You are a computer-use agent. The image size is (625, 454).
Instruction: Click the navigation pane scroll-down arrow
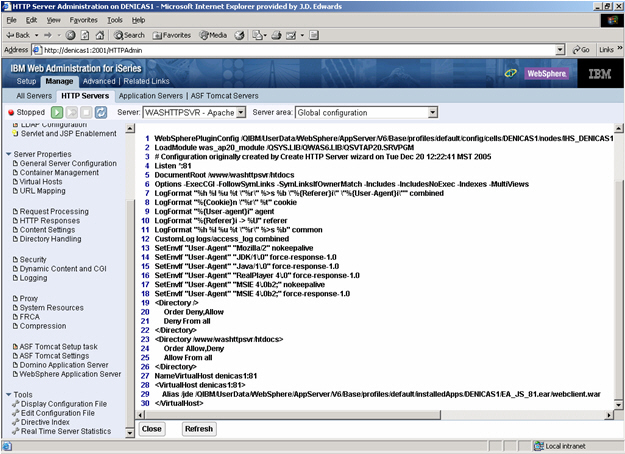click(130, 433)
